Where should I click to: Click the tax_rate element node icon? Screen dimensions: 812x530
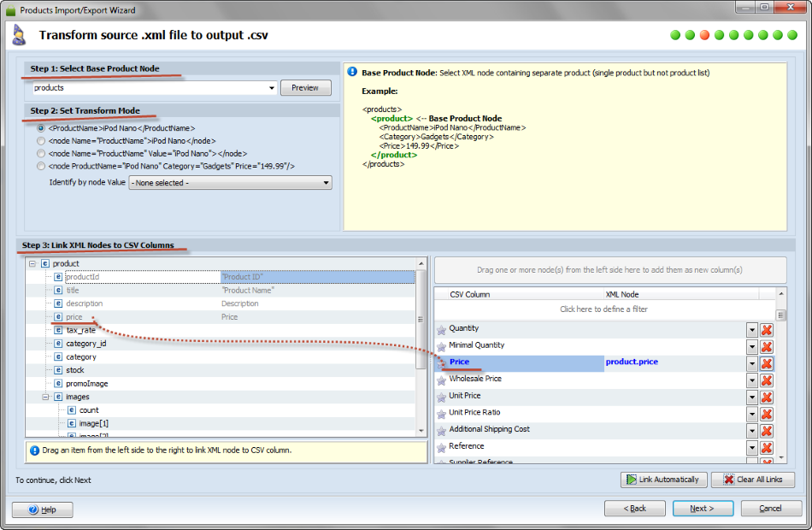58,330
